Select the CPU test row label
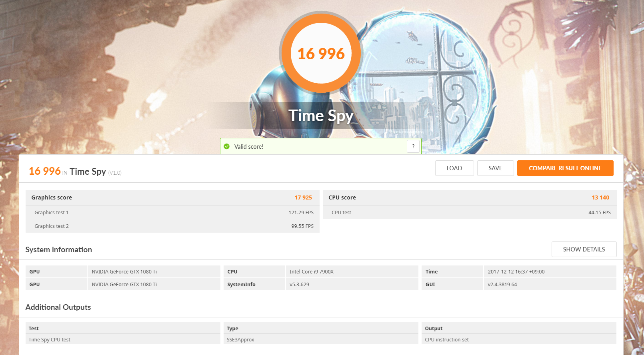This screenshot has width=644, height=355. 341,212
